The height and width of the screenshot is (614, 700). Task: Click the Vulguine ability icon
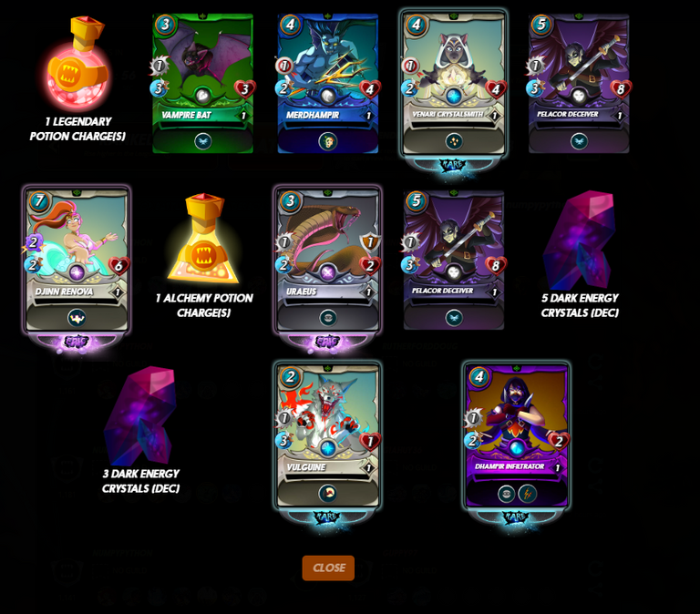(x=328, y=494)
